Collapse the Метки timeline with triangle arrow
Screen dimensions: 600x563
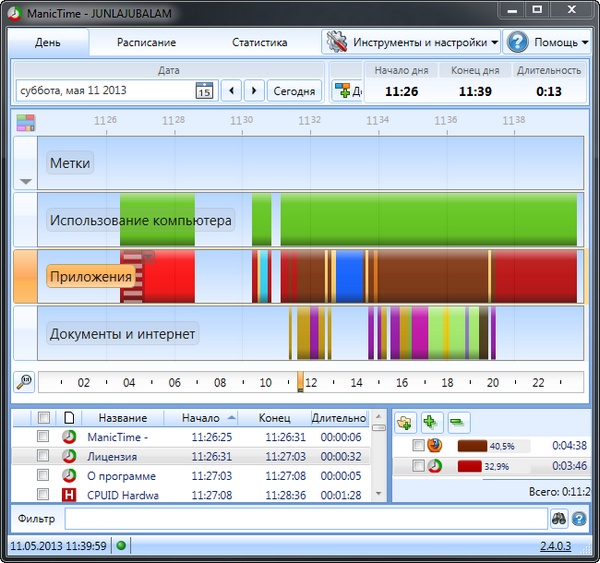click(26, 182)
